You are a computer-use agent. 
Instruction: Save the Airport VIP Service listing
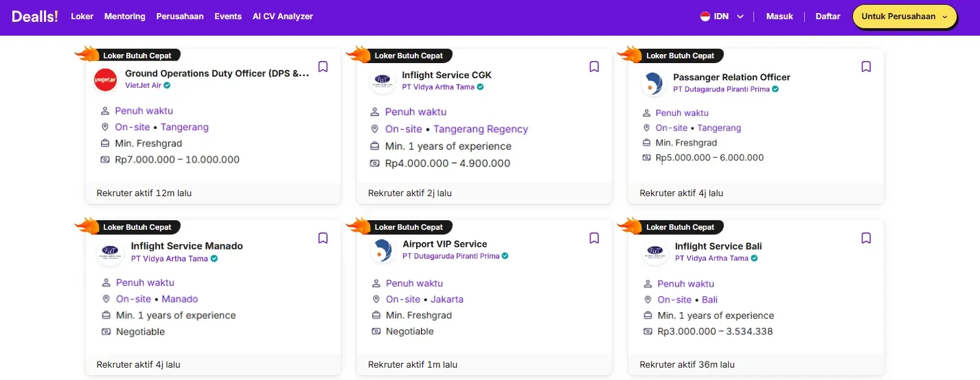pyautogui.click(x=594, y=238)
